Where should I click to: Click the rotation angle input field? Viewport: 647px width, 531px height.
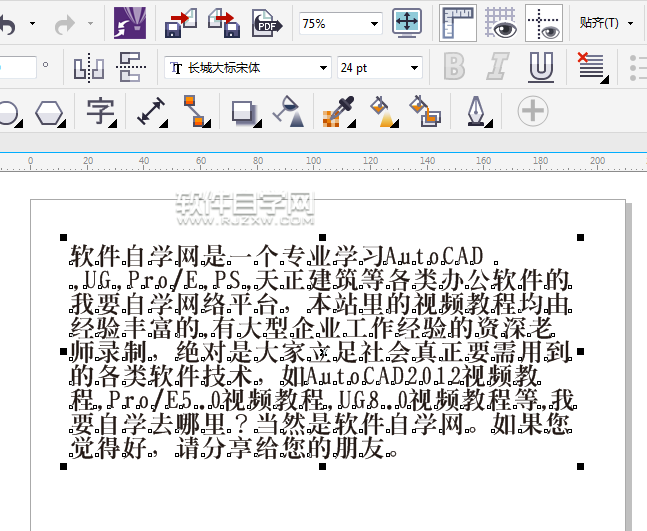point(17,67)
